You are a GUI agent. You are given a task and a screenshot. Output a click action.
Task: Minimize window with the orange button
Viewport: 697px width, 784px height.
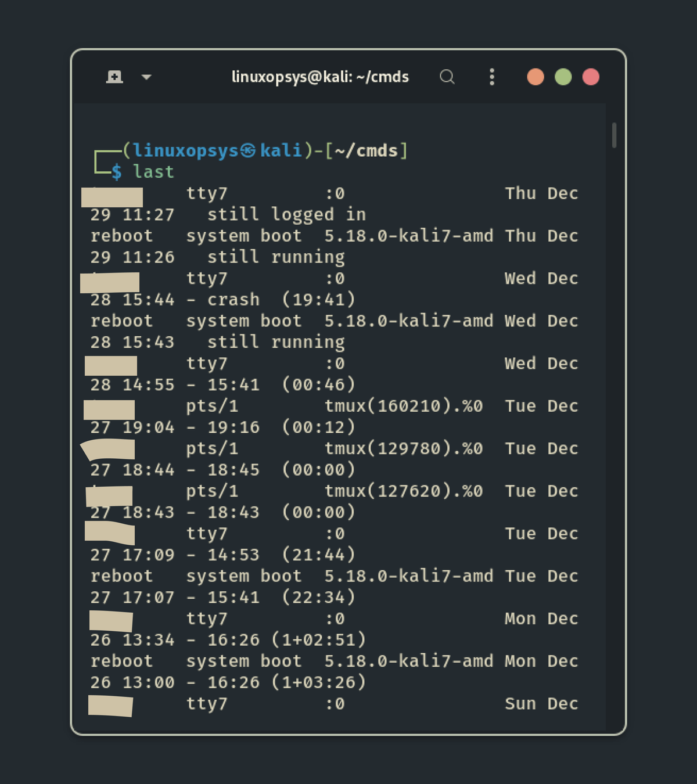pyautogui.click(x=535, y=77)
